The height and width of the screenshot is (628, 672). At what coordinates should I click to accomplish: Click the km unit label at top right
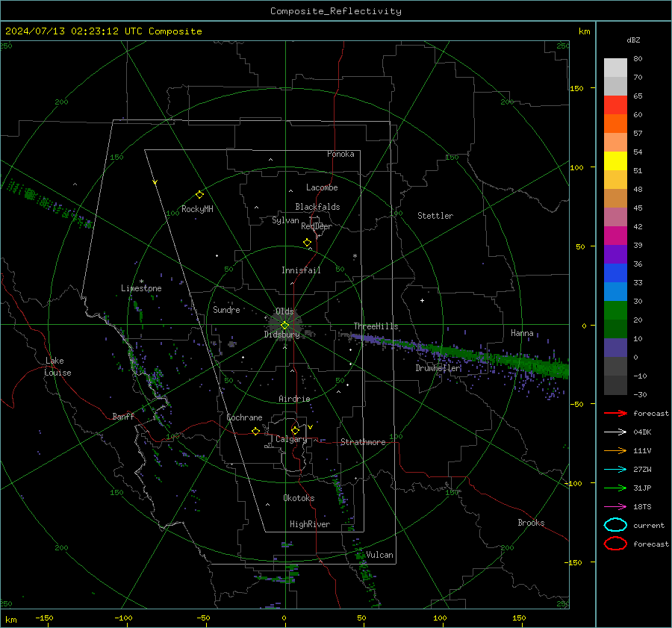(584, 31)
